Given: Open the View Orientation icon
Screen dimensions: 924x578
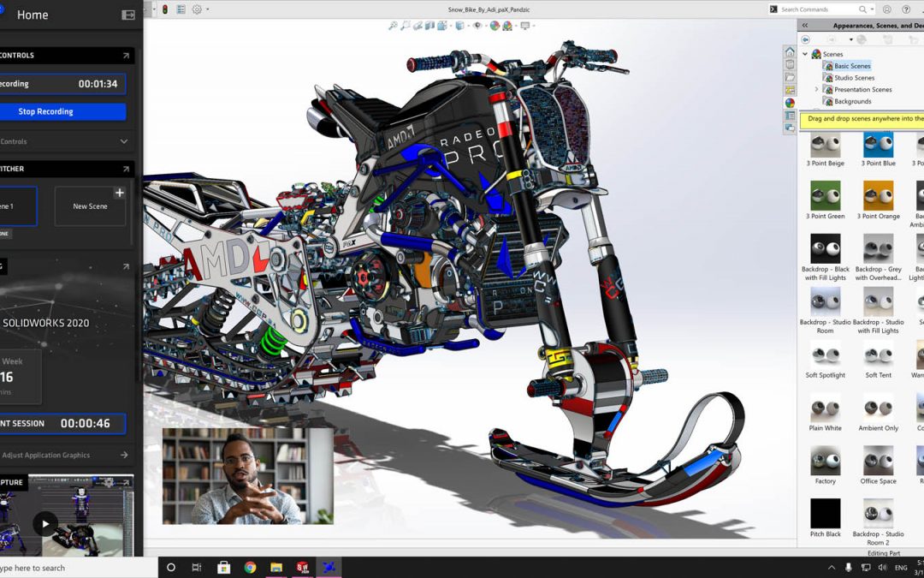Looking at the screenshot, I should click(x=442, y=26).
